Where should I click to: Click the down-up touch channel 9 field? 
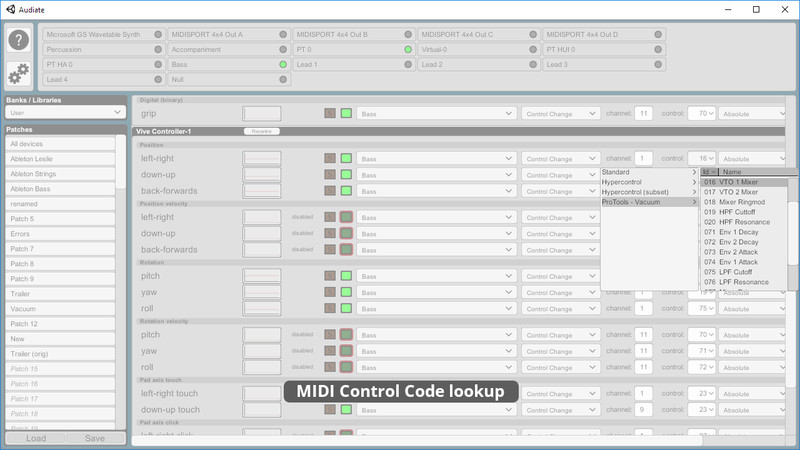tap(643, 410)
